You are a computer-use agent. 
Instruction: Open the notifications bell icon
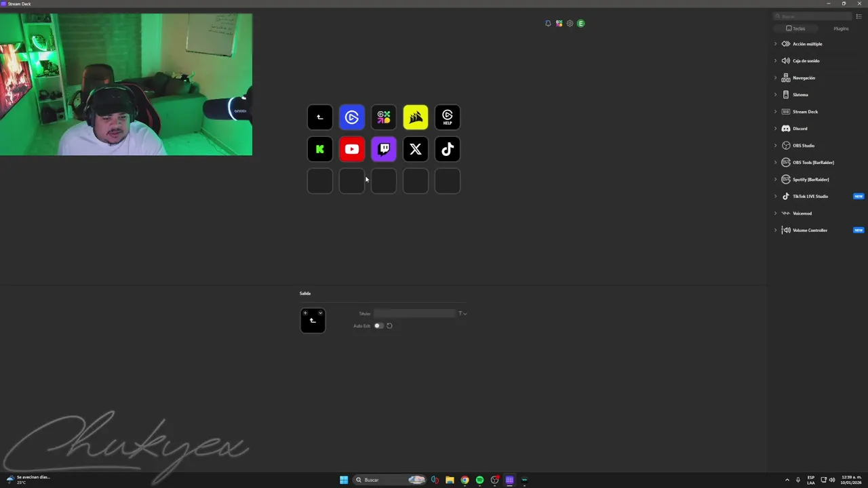(548, 23)
